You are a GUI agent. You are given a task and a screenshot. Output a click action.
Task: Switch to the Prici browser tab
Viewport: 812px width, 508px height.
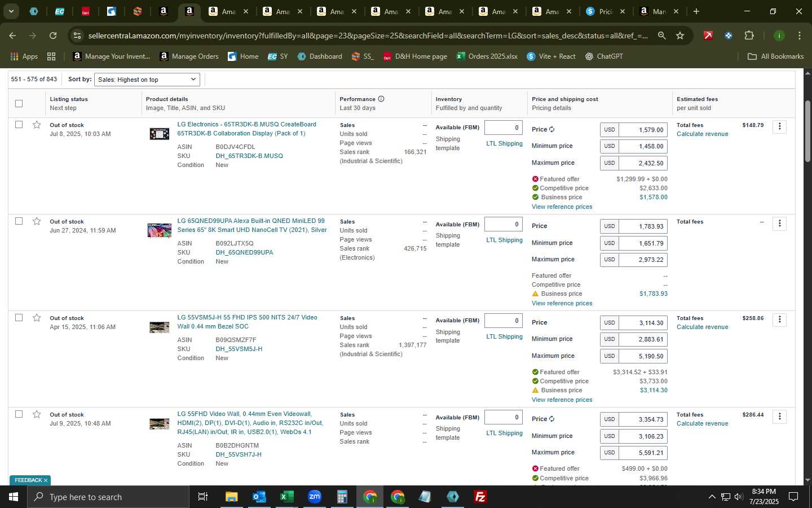(599, 11)
